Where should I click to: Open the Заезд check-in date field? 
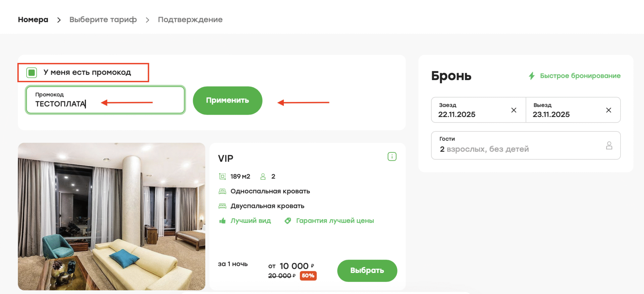pos(470,110)
